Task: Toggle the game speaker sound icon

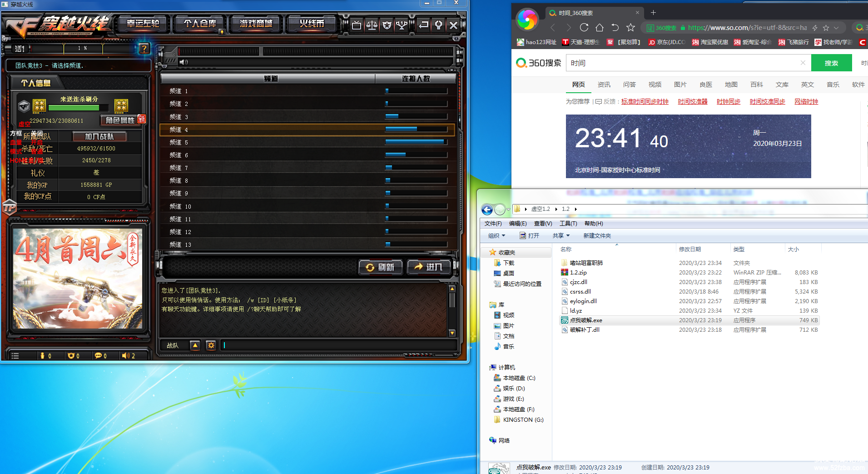Action: coord(183,62)
